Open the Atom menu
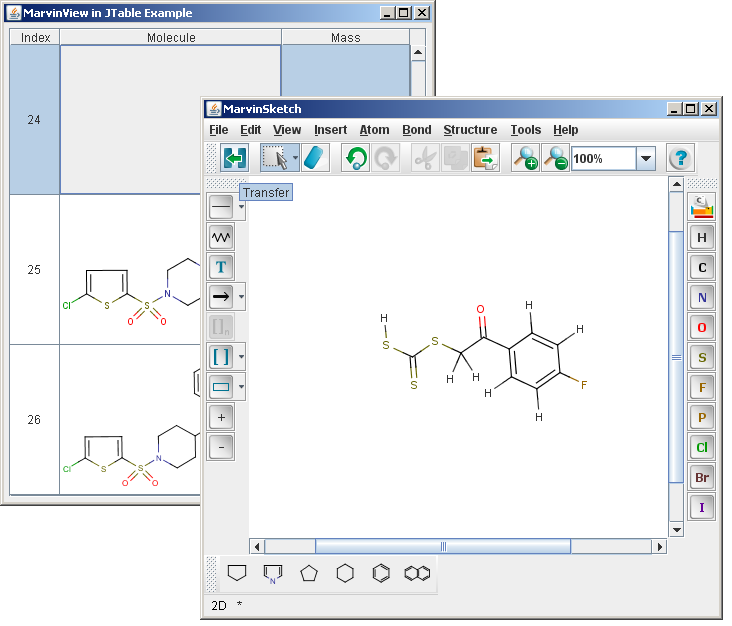 coord(374,130)
